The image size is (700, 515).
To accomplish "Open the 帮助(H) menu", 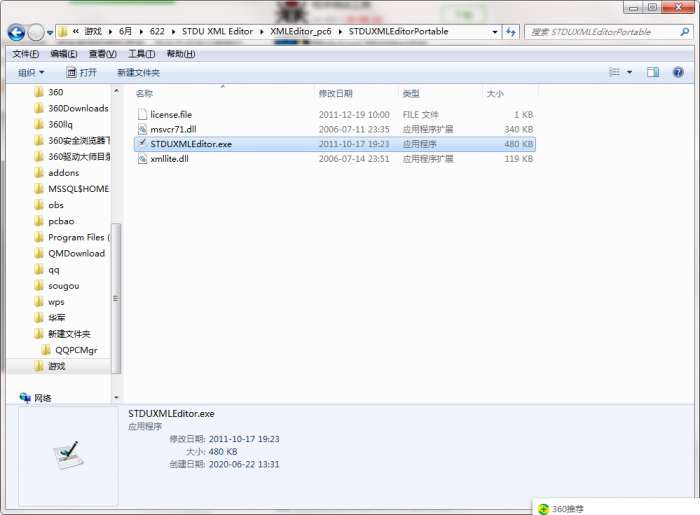I will point(181,54).
